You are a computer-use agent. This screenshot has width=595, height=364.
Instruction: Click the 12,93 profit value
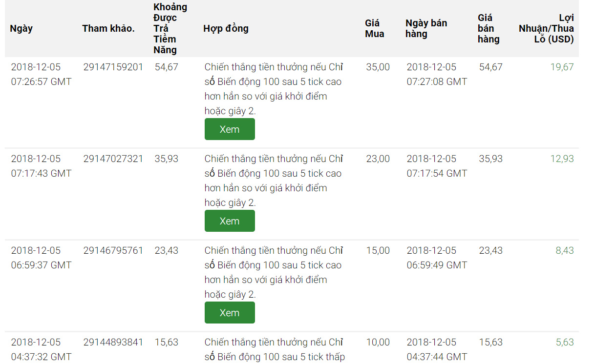click(562, 159)
